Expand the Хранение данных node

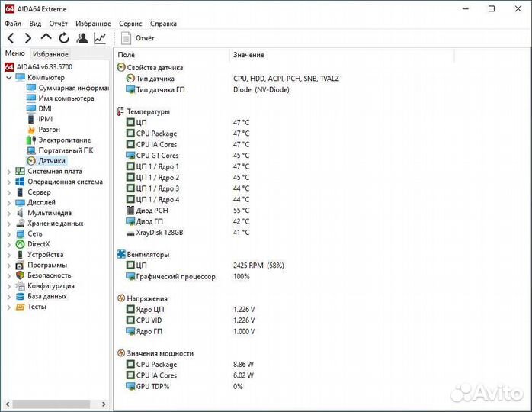coord(9,224)
